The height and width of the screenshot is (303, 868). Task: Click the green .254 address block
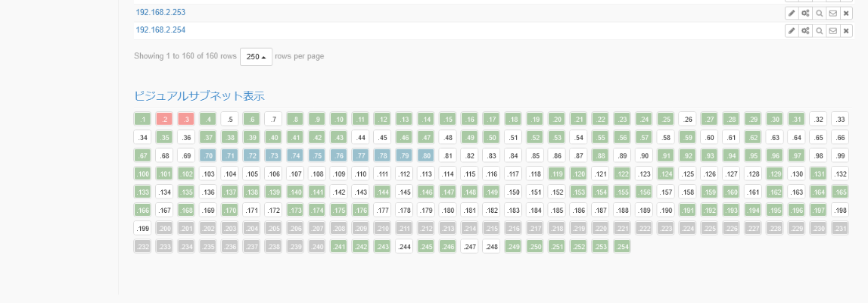click(x=622, y=246)
